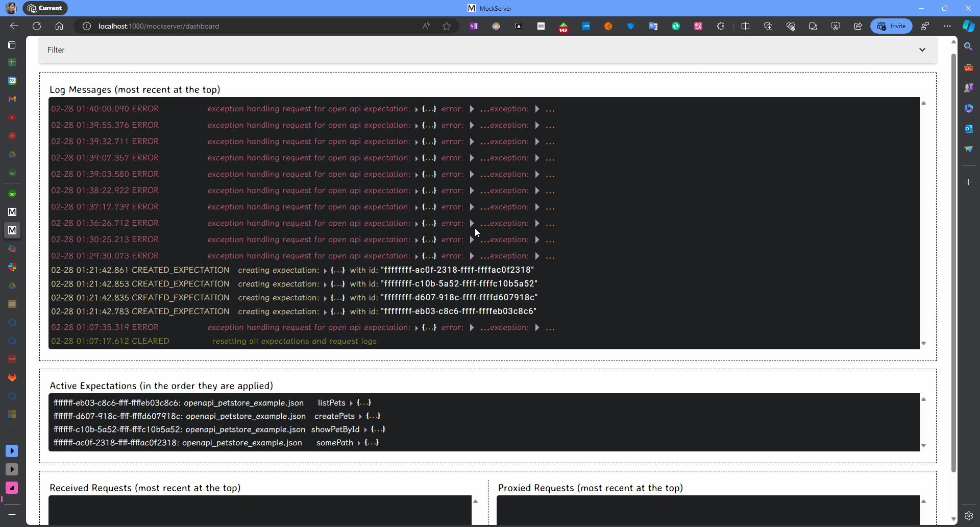Open browser Settings and more menu
Screen dimensions: 980x527
947,26
